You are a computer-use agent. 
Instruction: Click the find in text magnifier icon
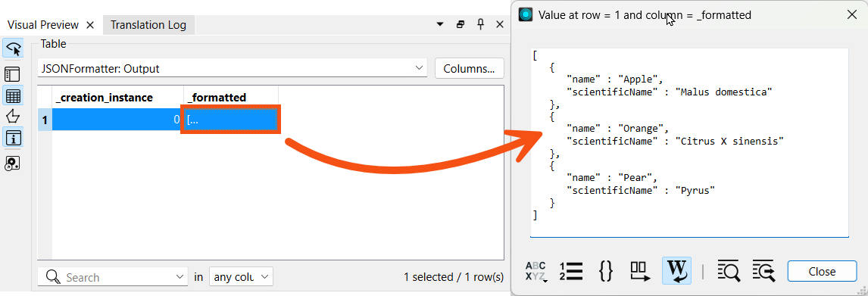click(728, 271)
